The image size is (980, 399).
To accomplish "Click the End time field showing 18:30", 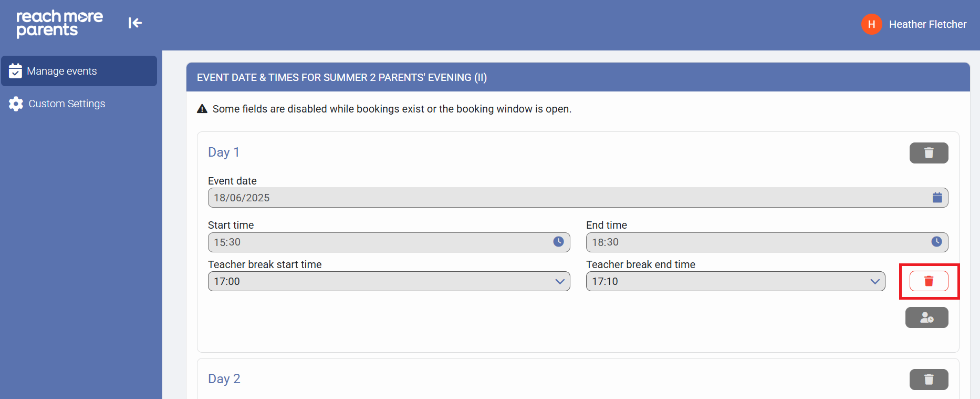I will 756,242.
